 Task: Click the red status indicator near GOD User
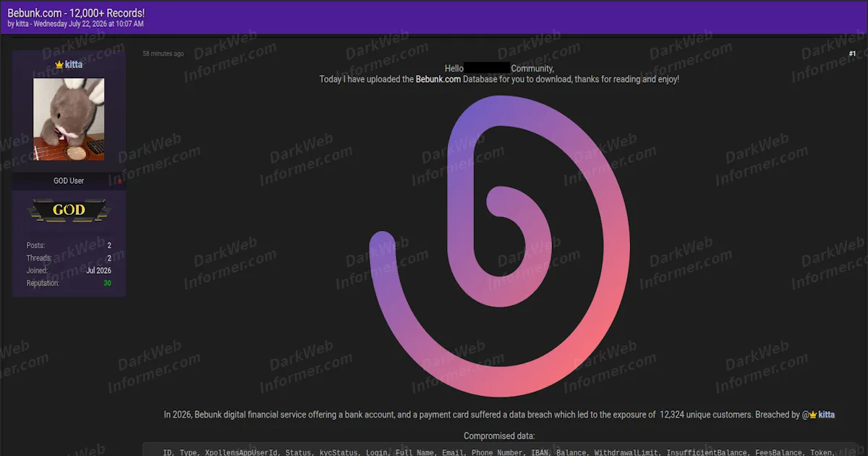[x=119, y=181]
